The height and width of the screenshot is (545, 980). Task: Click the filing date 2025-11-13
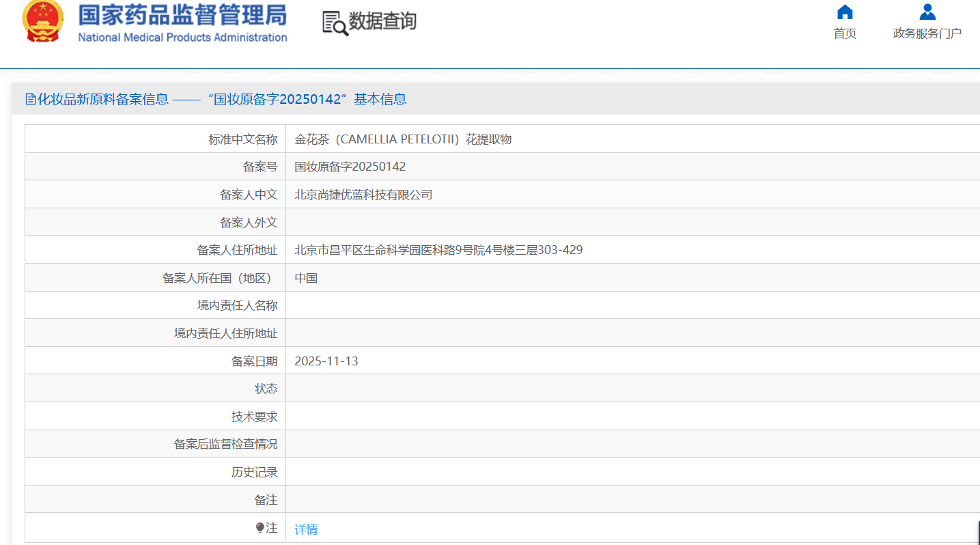click(x=326, y=361)
